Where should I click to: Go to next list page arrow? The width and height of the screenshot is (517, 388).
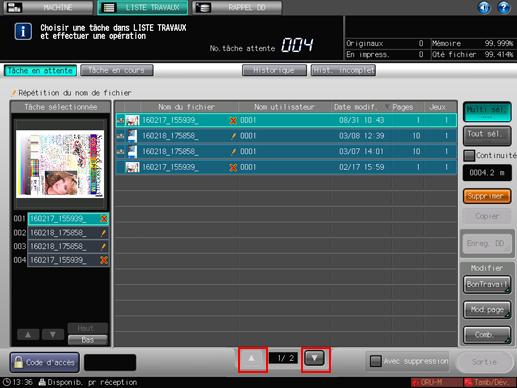(x=314, y=359)
